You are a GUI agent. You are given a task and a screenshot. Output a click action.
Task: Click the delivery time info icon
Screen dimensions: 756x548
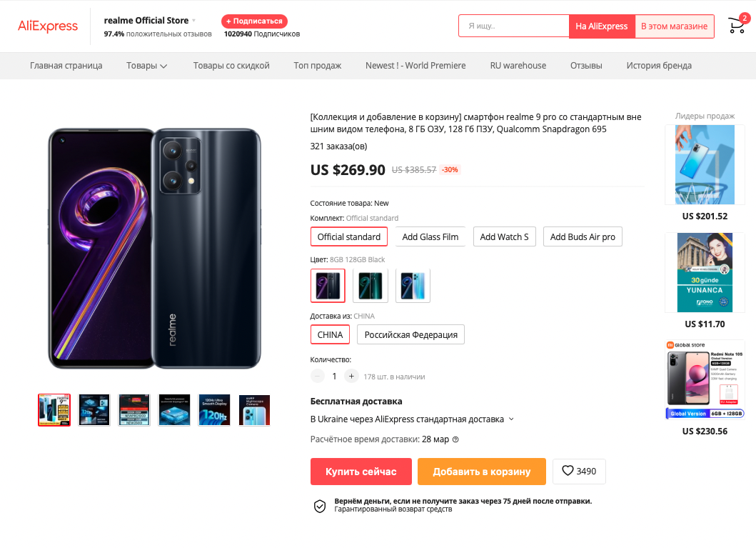[x=455, y=439]
